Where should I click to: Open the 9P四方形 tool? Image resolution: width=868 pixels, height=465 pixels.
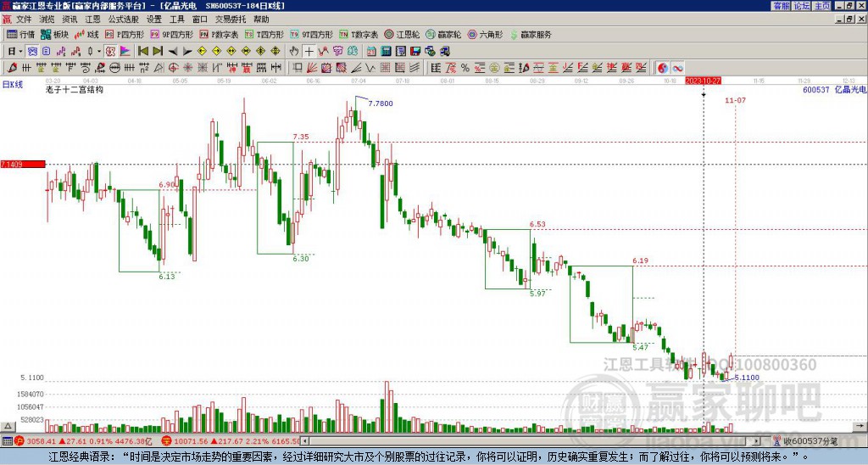pos(171,34)
